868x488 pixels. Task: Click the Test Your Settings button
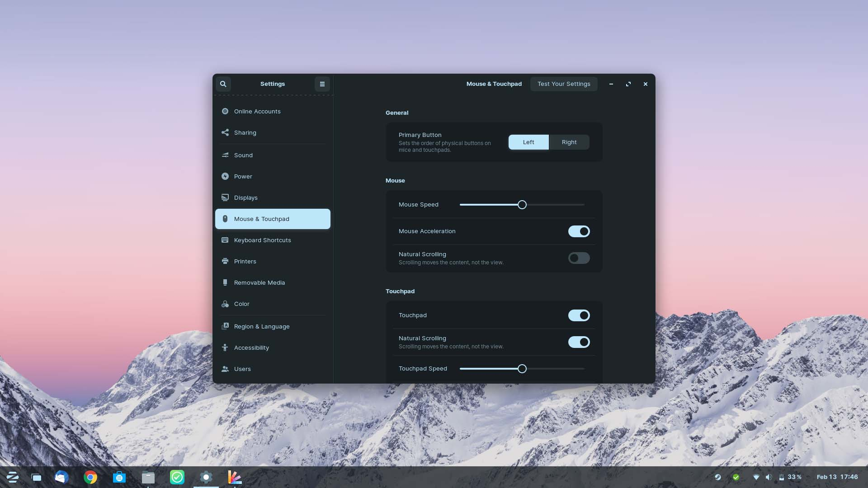[x=563, y=84]
